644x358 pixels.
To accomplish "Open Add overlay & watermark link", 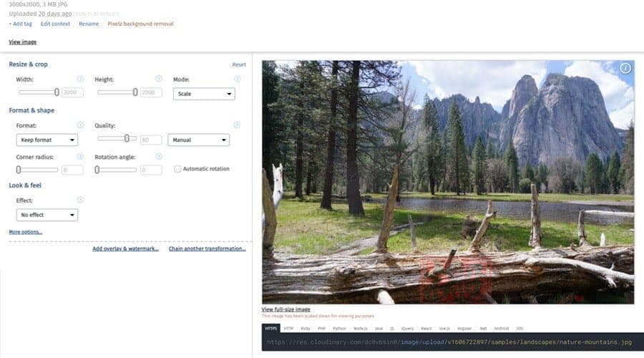I will (x=125, y=248).
